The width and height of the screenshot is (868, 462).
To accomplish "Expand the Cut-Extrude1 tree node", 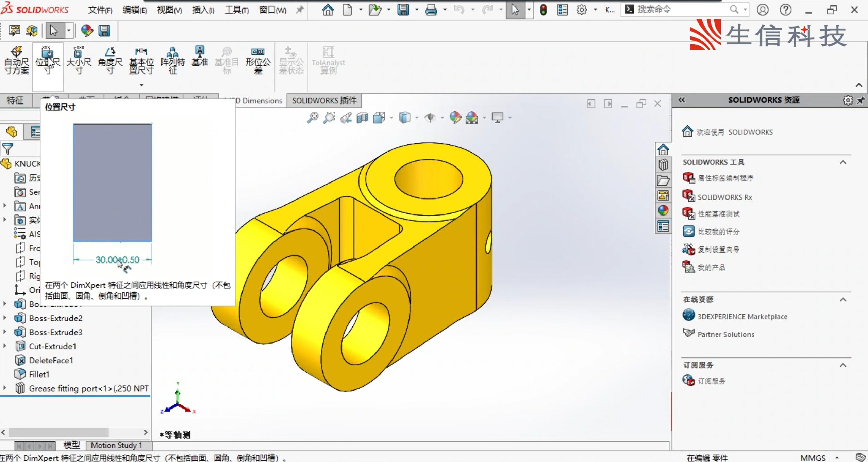I will 5,346.
